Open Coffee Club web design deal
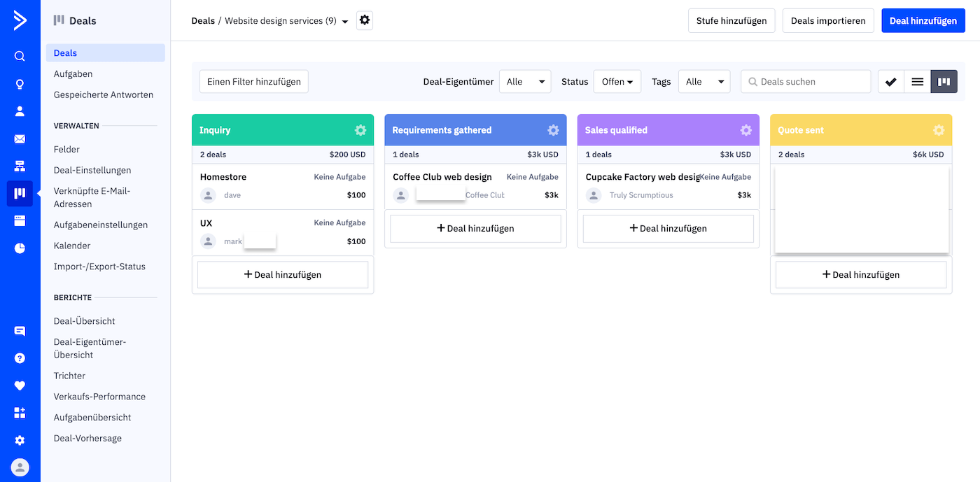Screen dimensions: 980x482 (x=442, y=177)
